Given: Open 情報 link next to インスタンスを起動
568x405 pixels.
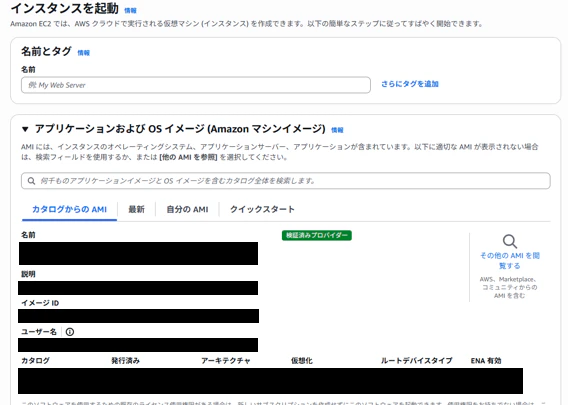Looking at the screenshot, I should pyautogui.click(x=130, y=11).
